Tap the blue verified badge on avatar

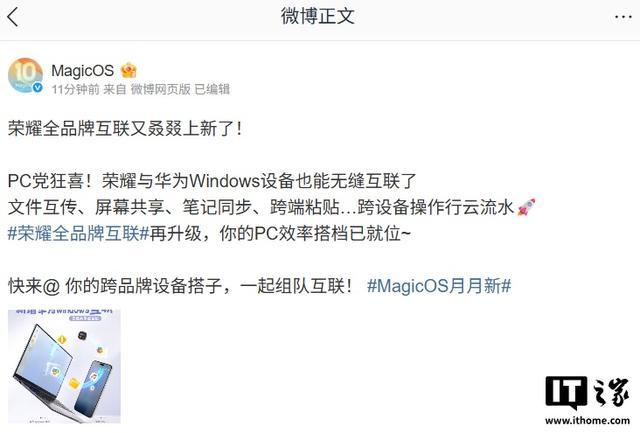click(x=38, y=87)
